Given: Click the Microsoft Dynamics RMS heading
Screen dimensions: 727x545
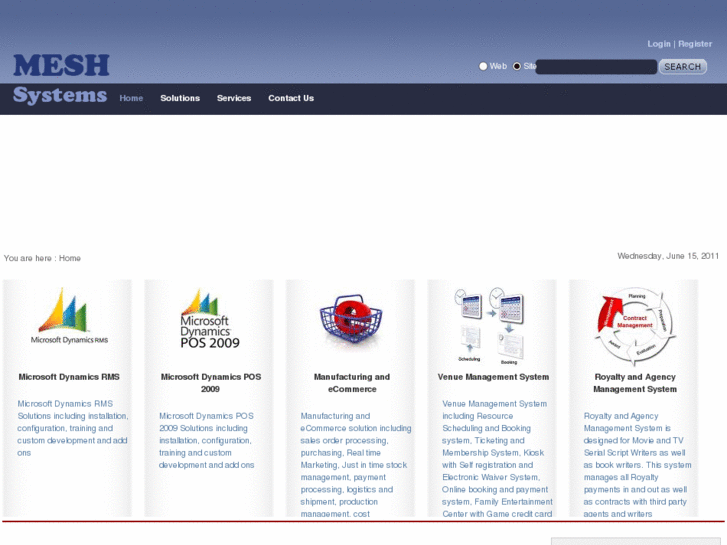Looking at the screenshot, I should 69,377.
